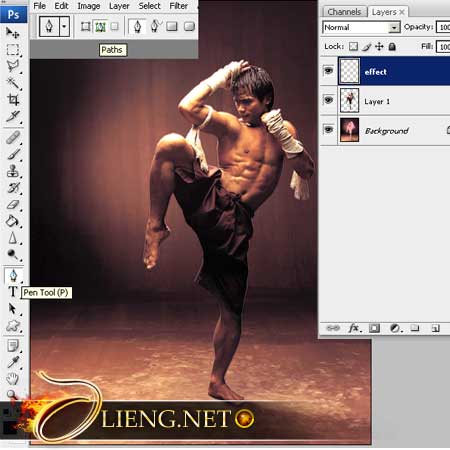450x450 pixels.
Task: Select the effect layer thumbnail
Action: [349, 71]
